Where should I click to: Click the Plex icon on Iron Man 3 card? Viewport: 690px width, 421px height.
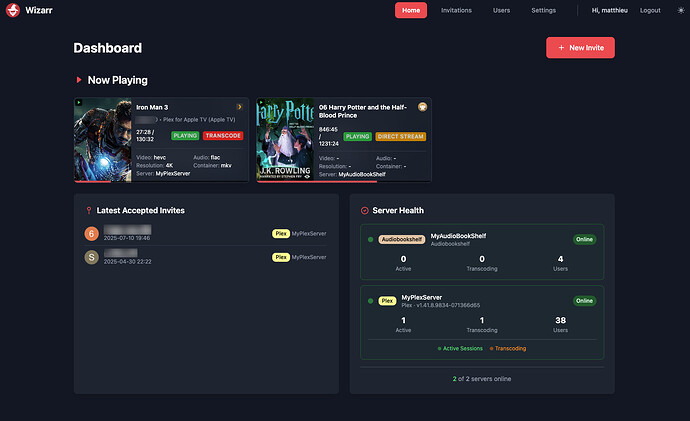click(x=239, y=106)
